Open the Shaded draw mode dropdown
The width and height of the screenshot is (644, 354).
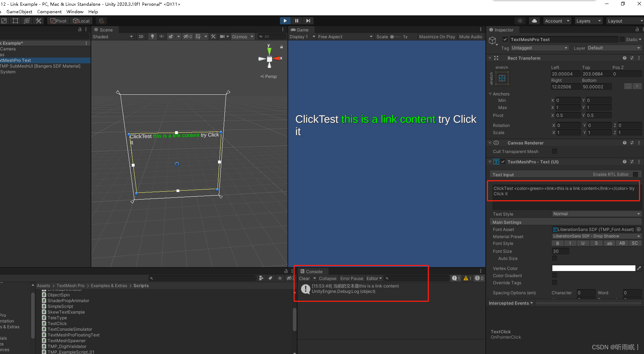(113, 36)
